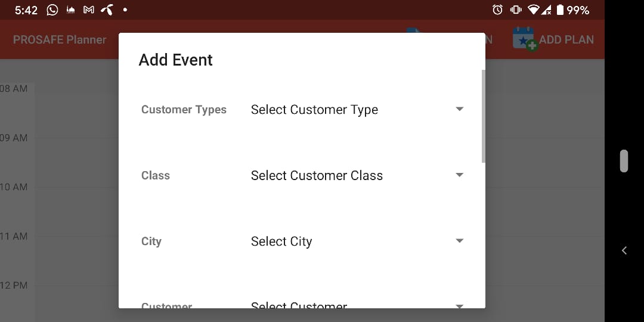Viewport: 644px width, 322px height.
Task: Tap the ADD PLAN calendar icon
Action: [524, 39]
